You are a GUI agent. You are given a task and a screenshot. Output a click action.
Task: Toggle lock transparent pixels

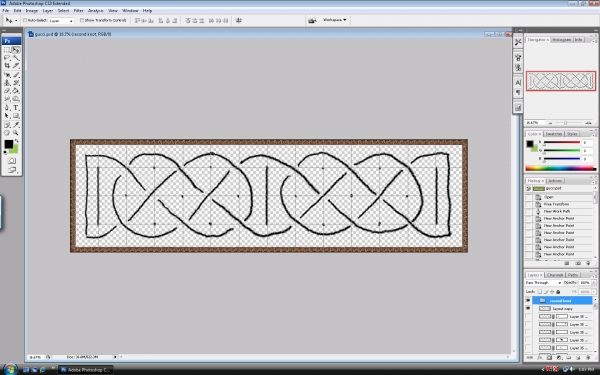point(540,292)
